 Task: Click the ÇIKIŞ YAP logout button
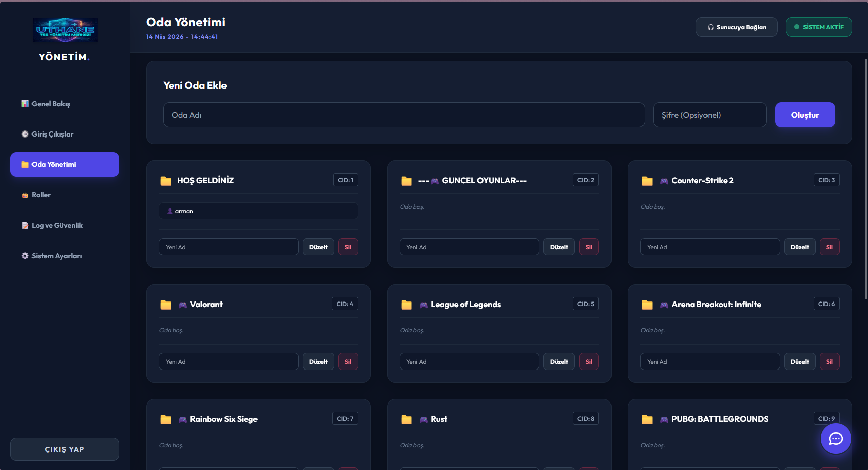point(65,449)
